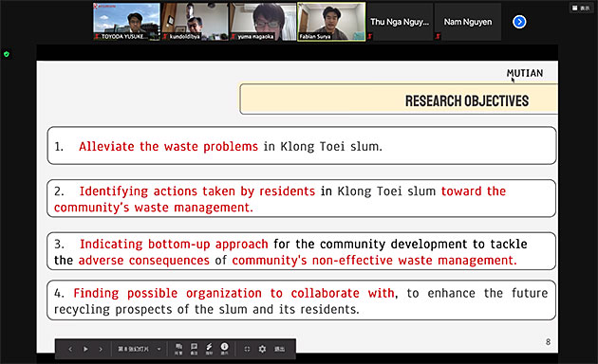Viewport: 598px width, 364px height.
Task: Click muted mic icon on Thu Nga tile
Action: (x=369, y=37)
